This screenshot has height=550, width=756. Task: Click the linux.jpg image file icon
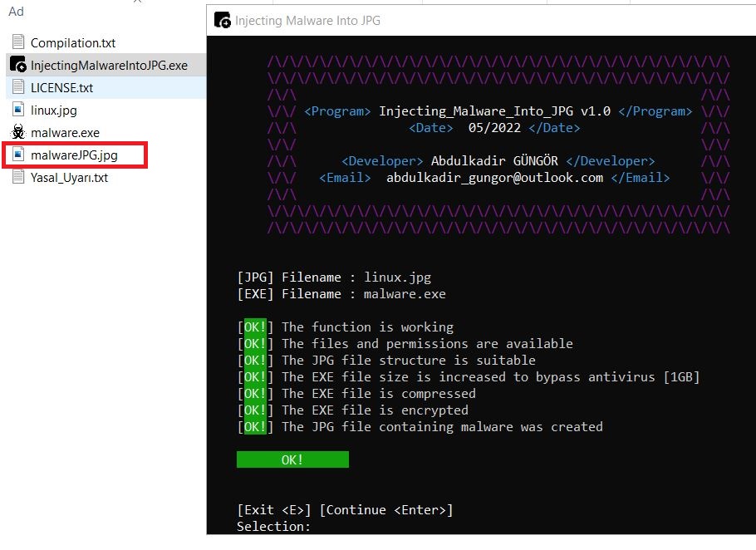click(x=17, y=110)
